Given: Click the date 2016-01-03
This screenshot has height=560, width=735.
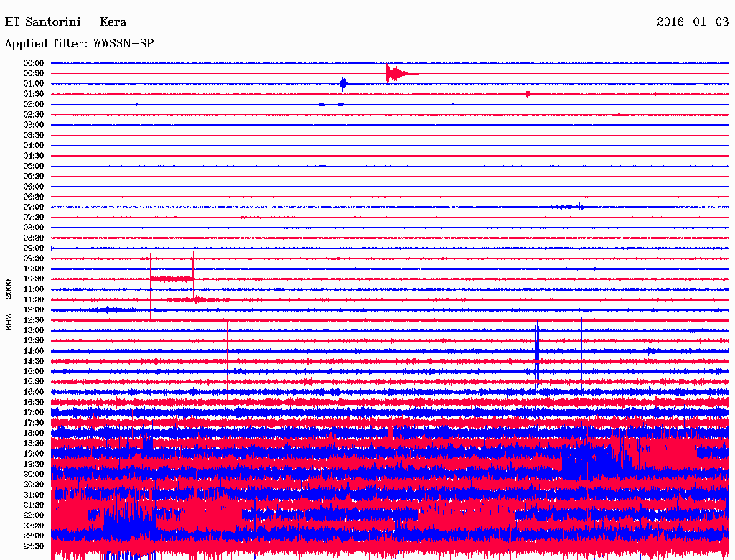Looking at the screenshot, I should [x=693, y=22].
